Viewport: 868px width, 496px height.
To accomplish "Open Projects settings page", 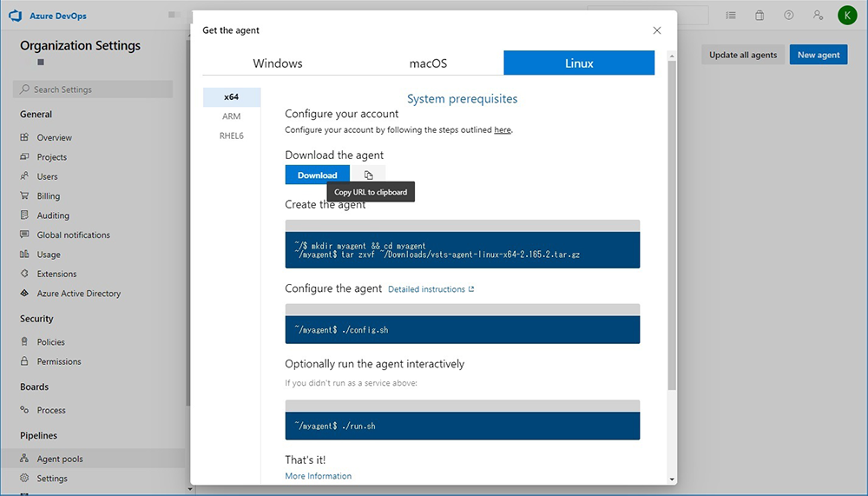I will (x=52, y=157).
